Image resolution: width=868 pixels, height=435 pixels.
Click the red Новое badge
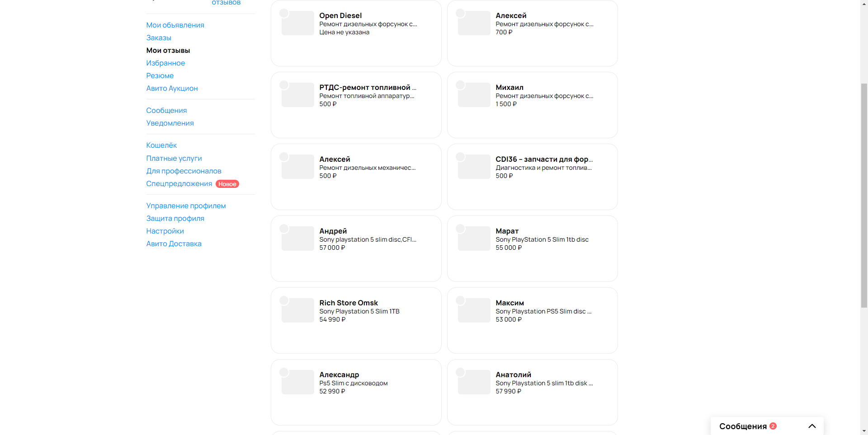(x=227, y=184)
